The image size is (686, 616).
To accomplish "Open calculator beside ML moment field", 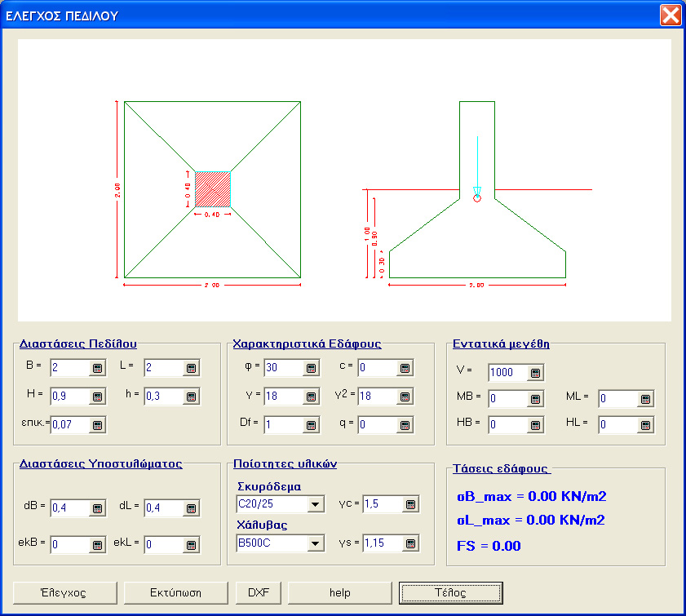I will coord(645,399).
